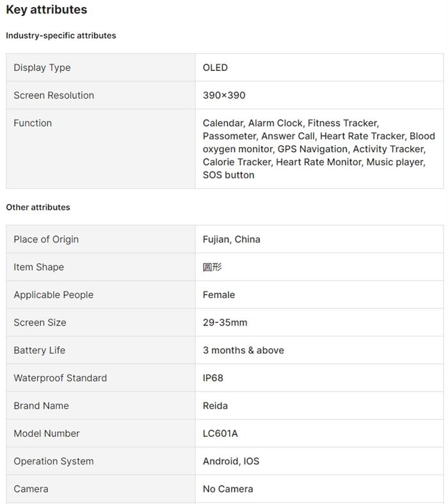
Task: Click the 390×390 resolution value
Action: tap(224, 95)
